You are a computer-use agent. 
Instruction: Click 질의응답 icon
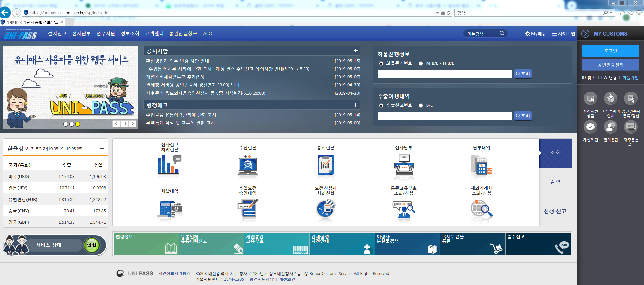point(611,127)
